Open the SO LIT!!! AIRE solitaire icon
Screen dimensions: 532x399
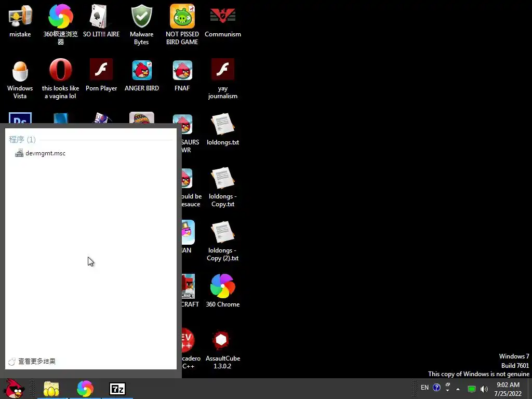tap(101, 20)
